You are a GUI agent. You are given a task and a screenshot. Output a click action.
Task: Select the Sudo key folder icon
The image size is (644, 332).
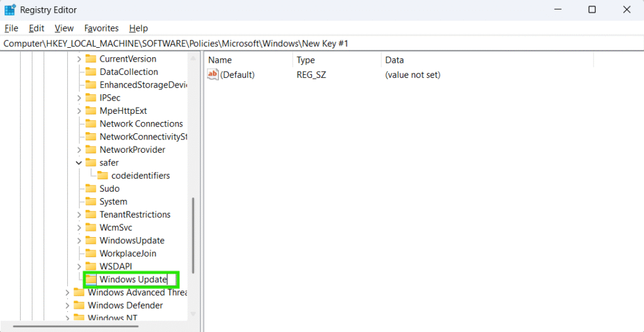91,189
